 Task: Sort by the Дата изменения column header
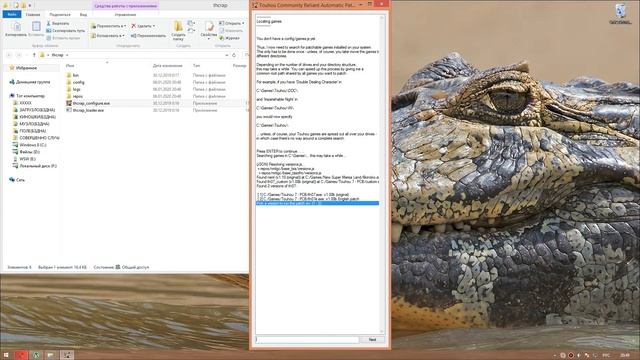click(167, 65)
